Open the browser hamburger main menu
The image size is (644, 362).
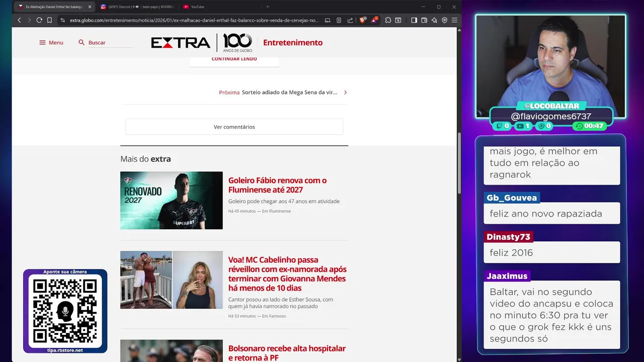454,20
